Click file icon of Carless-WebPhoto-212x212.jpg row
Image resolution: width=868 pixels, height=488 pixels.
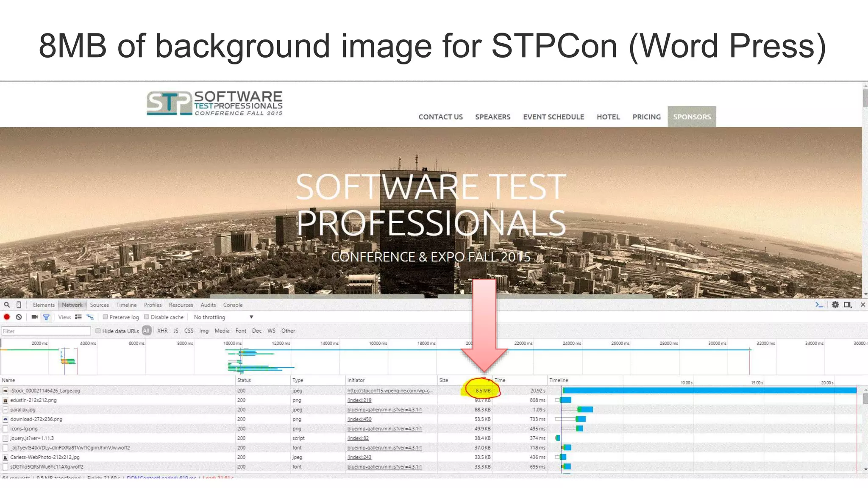coord(6,457)
